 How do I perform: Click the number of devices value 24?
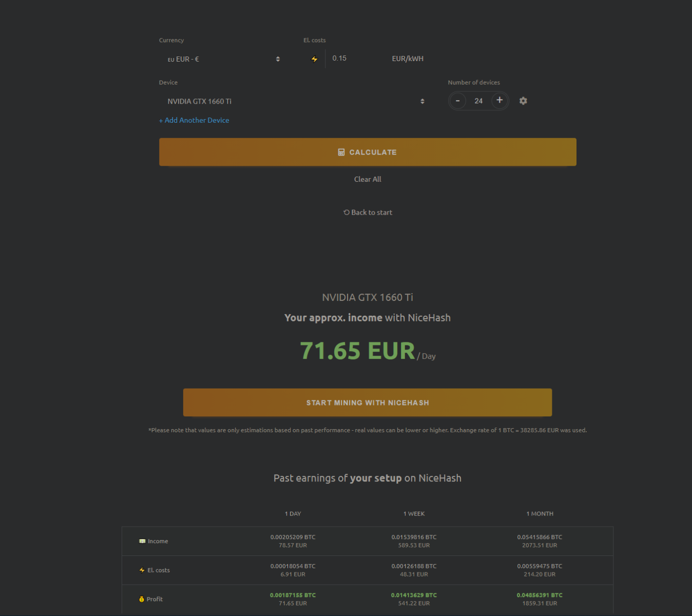pyautogui.click(x=478, y=101)
